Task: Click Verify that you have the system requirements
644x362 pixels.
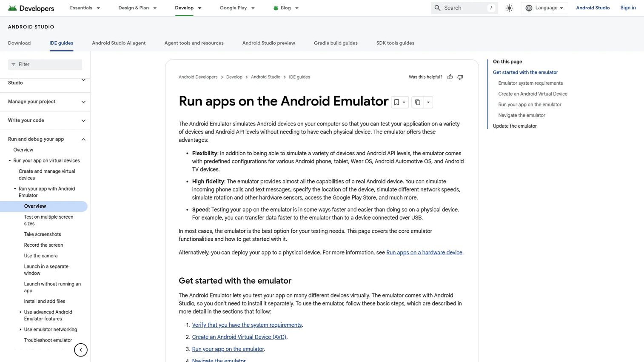Action: [247, 325]
